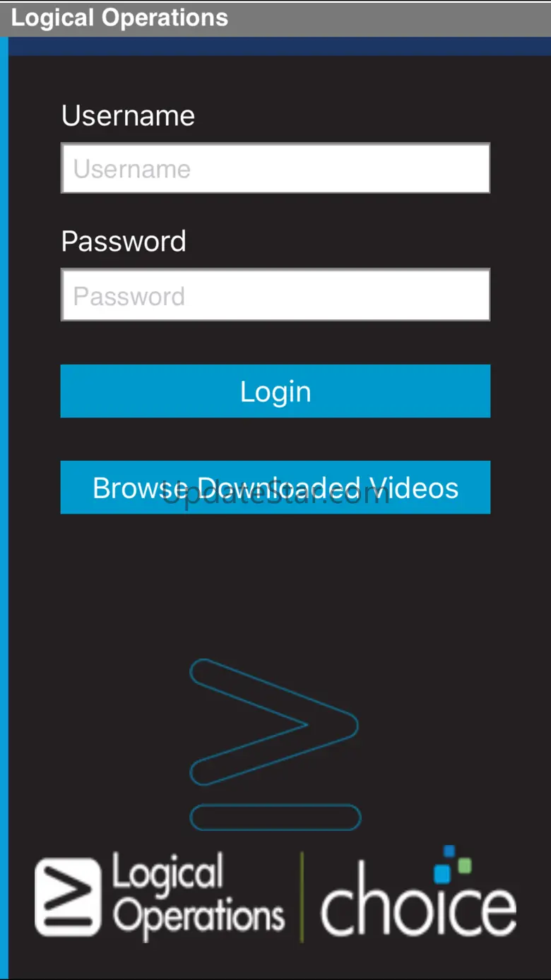This screenshot has height=980, width=551.
Task: Click the green square above choice
Action: [464, 865]
